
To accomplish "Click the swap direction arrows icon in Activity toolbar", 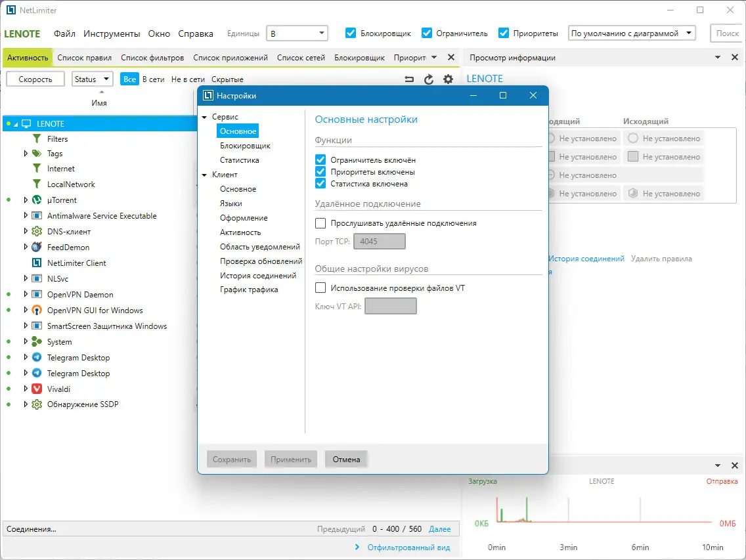I will 409,79.
